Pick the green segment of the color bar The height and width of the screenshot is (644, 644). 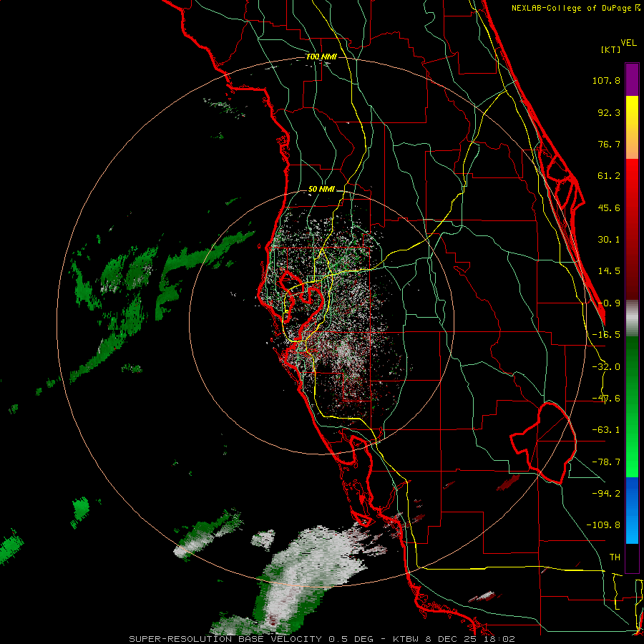tap(632, 406)
